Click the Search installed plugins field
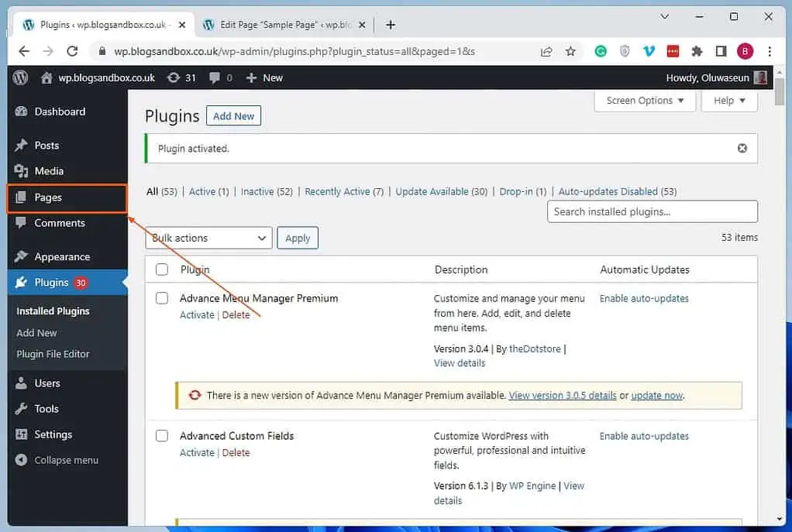 click(x=652, y=211)
